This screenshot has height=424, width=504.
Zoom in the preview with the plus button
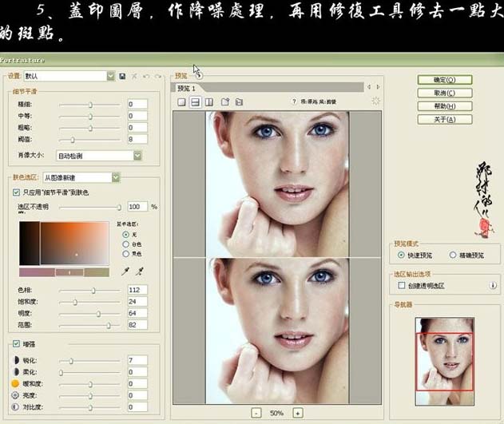(x=298, y=413)
